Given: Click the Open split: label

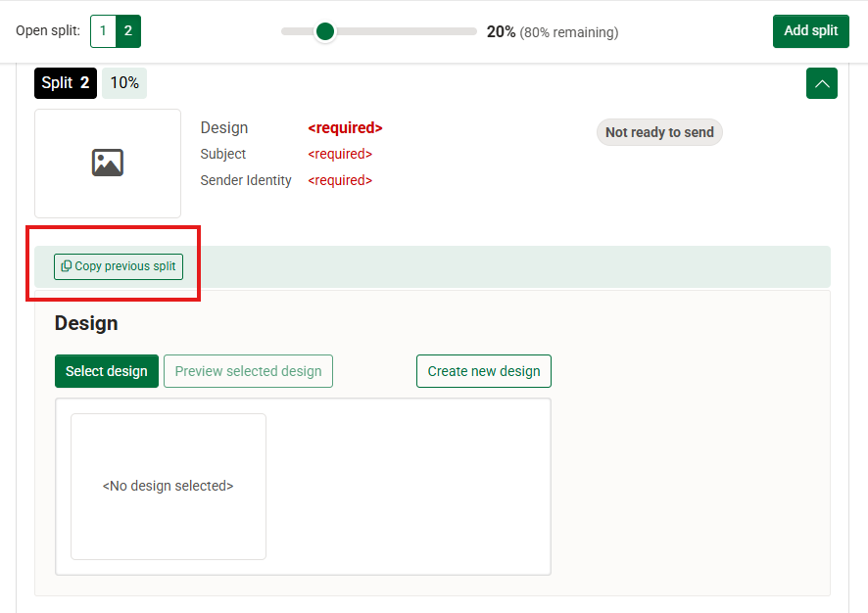Looking at the screenshot, I should click(x=48, y=31).
